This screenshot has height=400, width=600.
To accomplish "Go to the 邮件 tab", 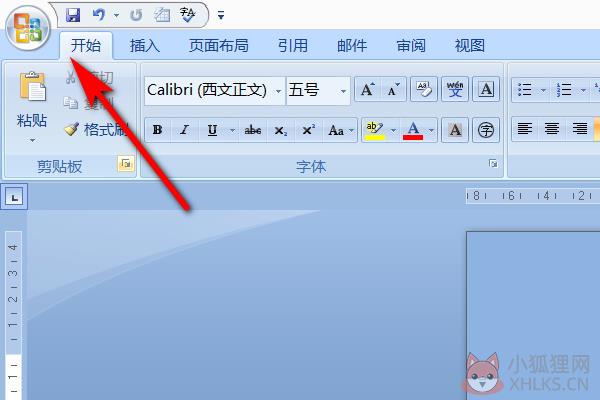I will click(352, 46).
